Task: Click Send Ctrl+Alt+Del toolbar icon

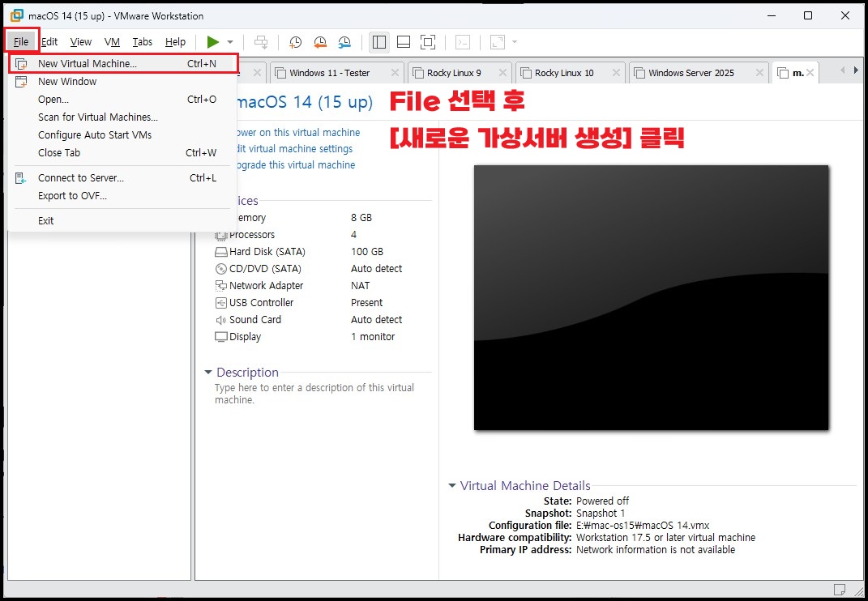Action: coord(261,42)
